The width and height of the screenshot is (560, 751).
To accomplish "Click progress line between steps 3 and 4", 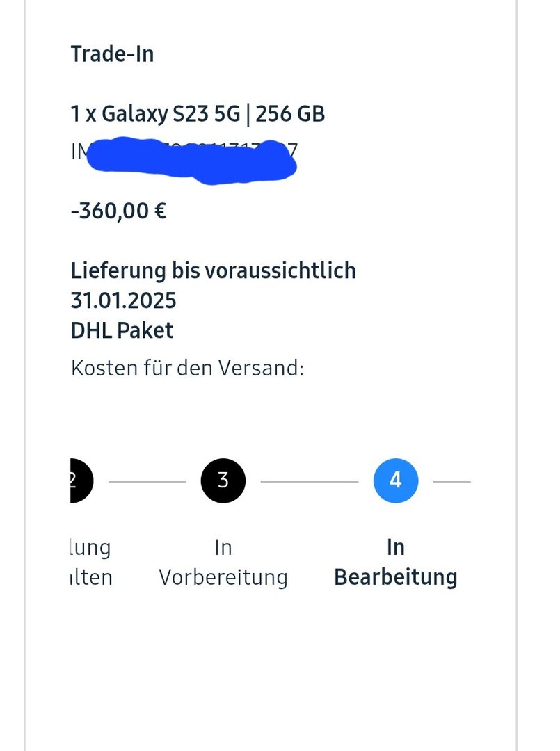I will [310, 481].
